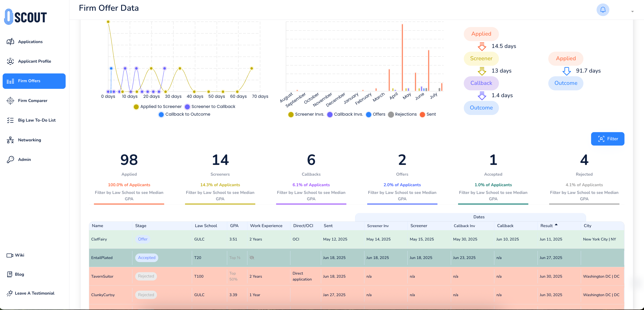Screen dimensions: 644x310
Task: Toggle Screener to Callback legend series
Action: 210,107
